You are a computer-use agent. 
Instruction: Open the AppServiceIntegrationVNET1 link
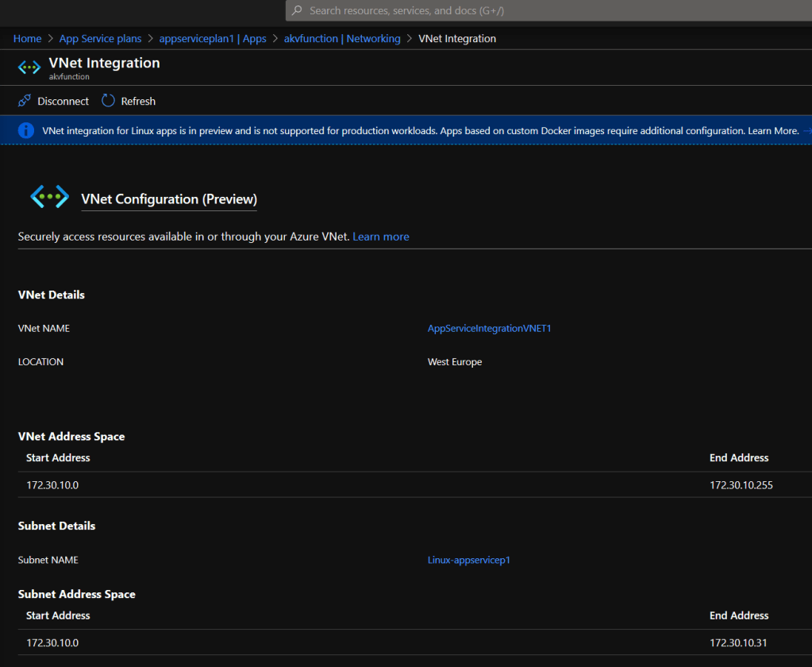[x=489, y=328]
